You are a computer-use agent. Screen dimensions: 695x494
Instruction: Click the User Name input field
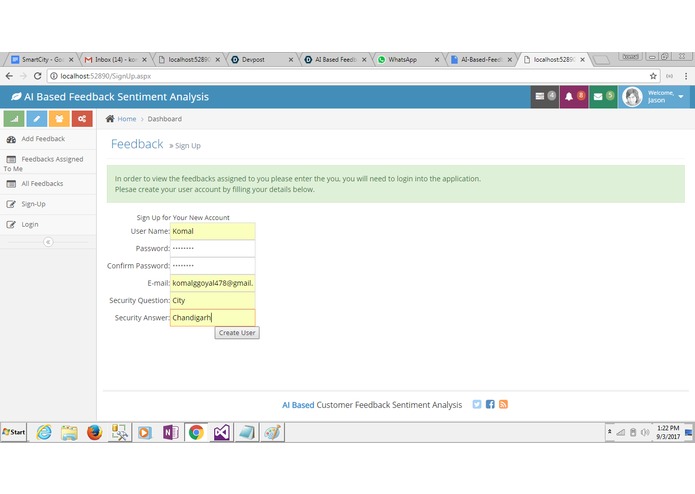[x=212, y=231]
